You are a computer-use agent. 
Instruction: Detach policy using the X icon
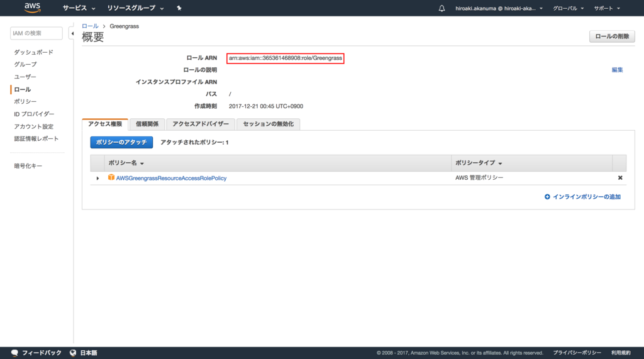click(x=620, y=178)
